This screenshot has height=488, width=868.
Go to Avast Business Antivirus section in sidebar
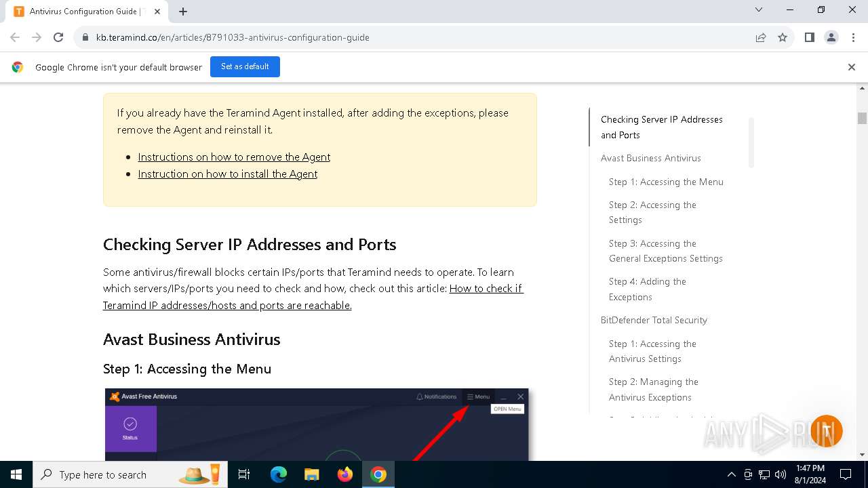click(651, 158)
